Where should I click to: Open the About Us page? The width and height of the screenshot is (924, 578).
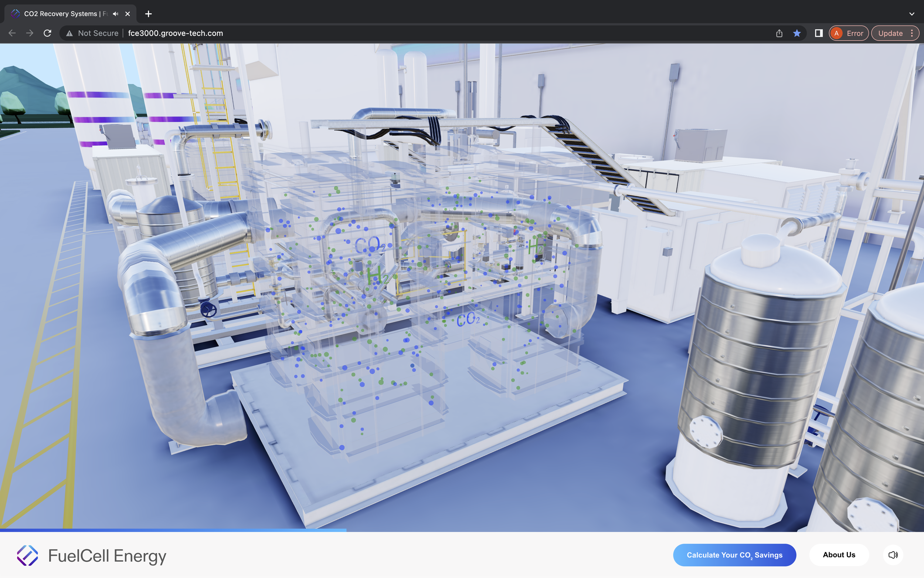point(839,555)
